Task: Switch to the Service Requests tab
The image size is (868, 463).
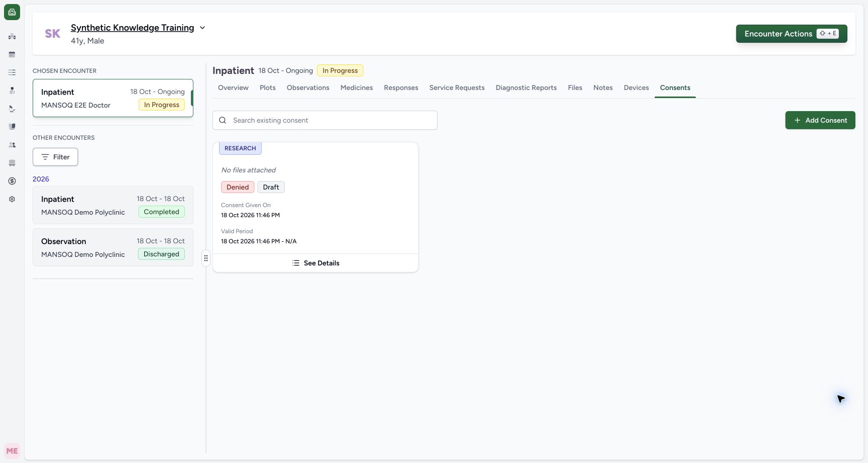Action: pyautogui.click(x=457, y=87)
